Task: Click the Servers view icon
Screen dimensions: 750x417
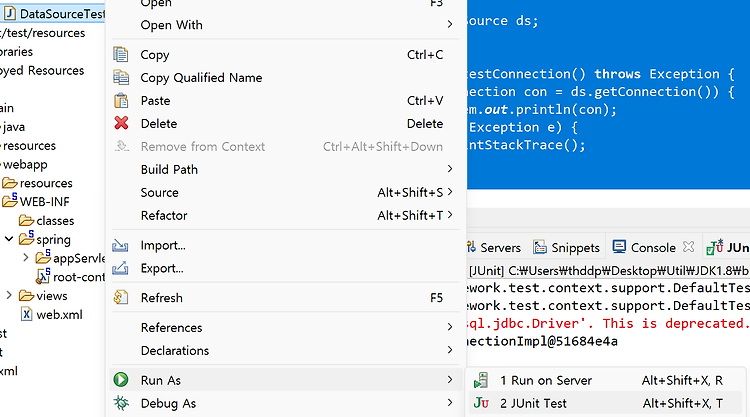Action: [471, 247]
